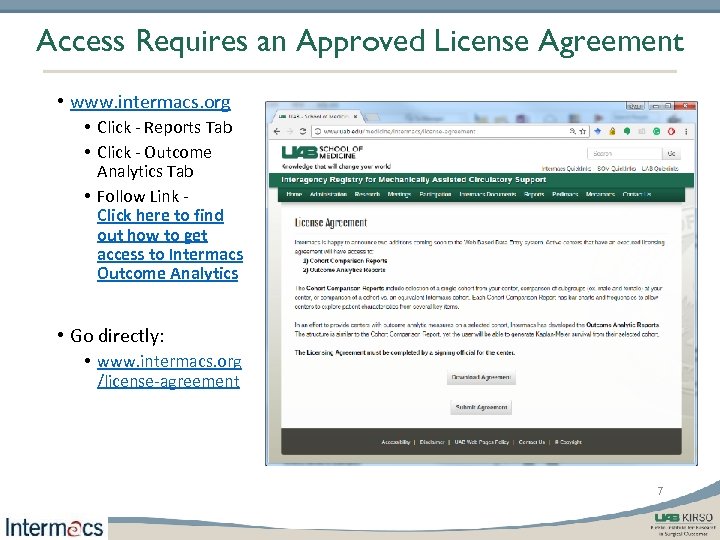Viewport: 720px width, 540px height.
Task: Bookmark the page with the star icon
Action: point(582,131)
